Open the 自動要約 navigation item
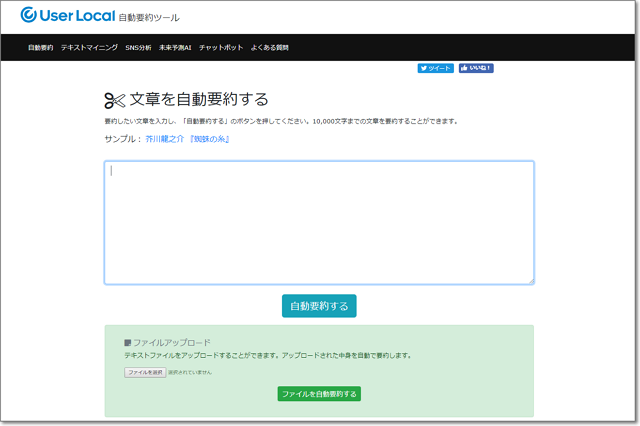Image resolution: width=640 pixels, height=426 pixels. click(x=40, y=48)
